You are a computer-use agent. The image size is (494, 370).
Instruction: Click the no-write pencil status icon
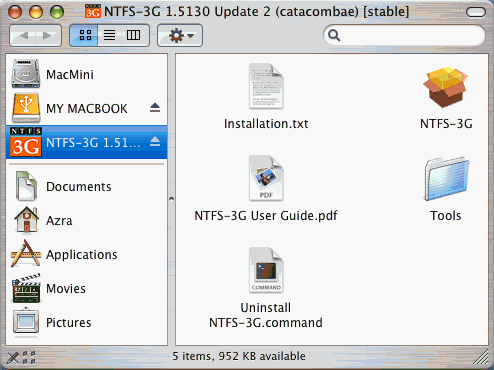(x=13, y=357)
